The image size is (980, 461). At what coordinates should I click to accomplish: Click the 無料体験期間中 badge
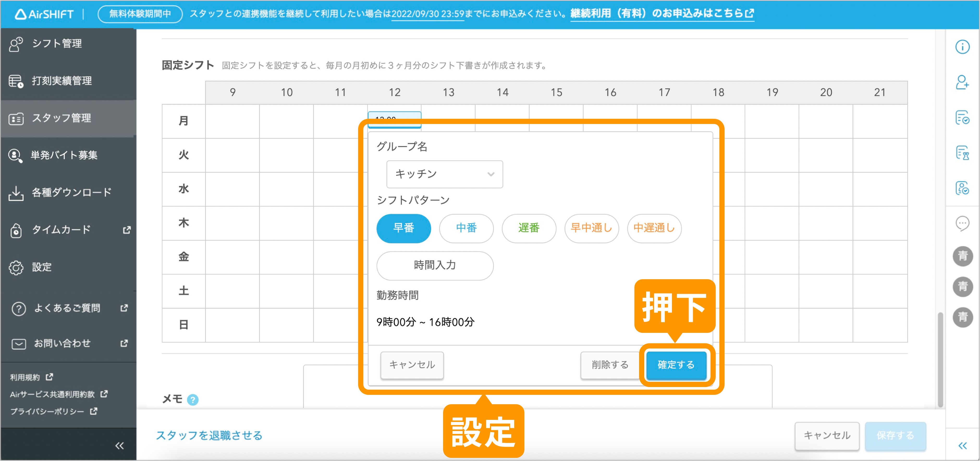[x=140, y=14]
